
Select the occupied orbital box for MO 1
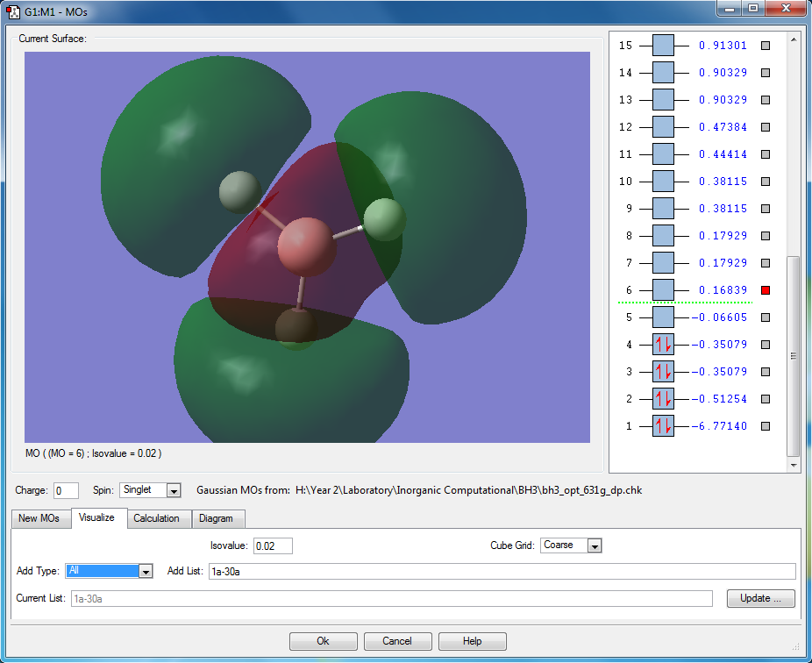point(663,426)
